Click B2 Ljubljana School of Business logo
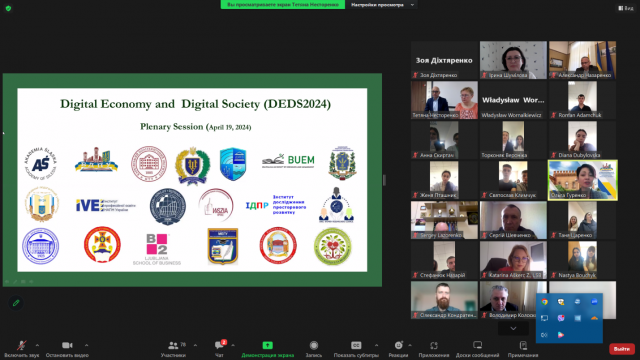640x360 pixels. [157, 249]
